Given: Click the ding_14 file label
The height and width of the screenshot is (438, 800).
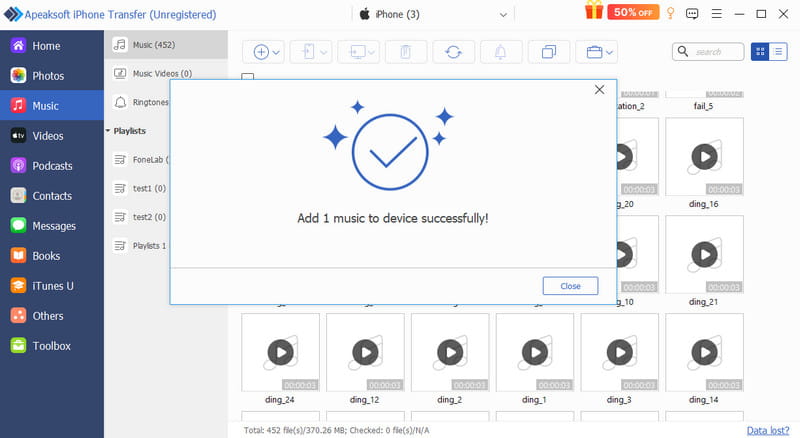Looking at the screenshot, I should (x=704, y=400).
